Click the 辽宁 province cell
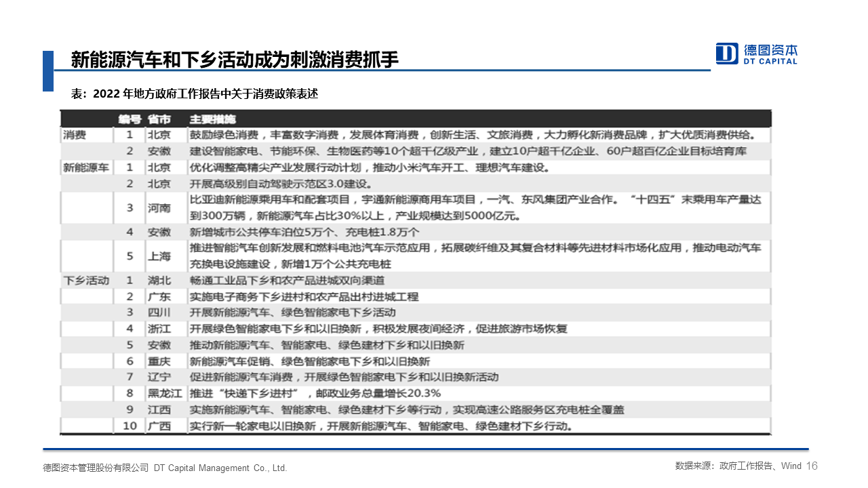Viewport: 868px width, 488px height. 159,377
